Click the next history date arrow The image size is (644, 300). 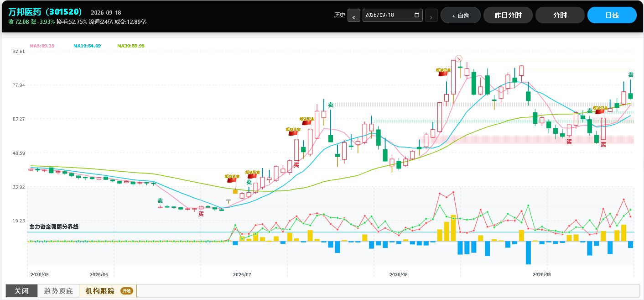tap(431, 16)
